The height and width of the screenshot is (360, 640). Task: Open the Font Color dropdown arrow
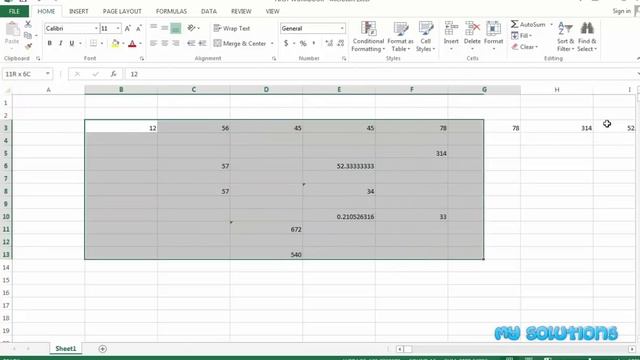[x=140, y=43]
